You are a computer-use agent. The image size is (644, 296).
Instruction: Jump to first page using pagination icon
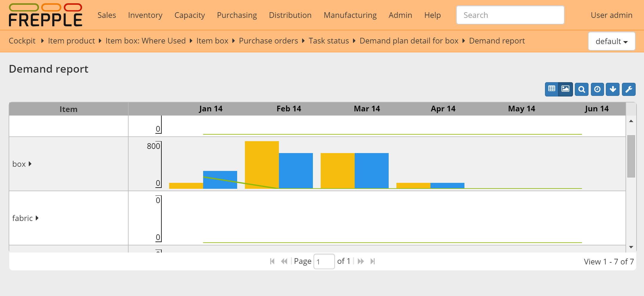point(272,261)
